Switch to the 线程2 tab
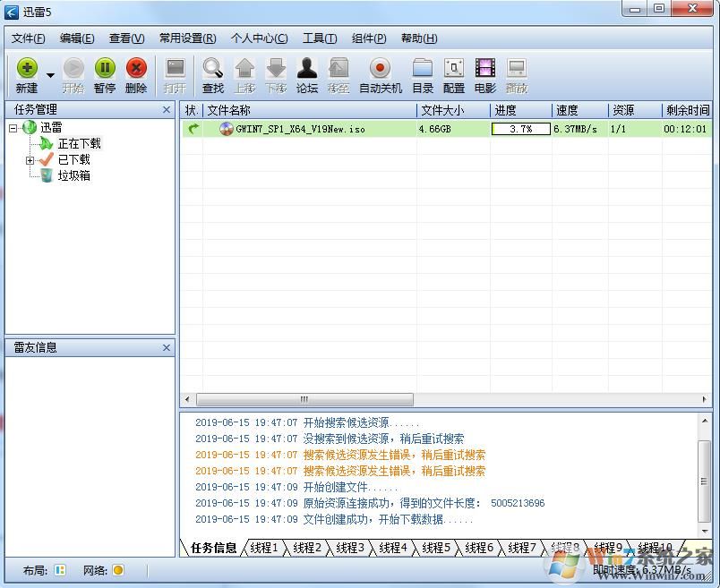720x588 pixels. [307, 548]
